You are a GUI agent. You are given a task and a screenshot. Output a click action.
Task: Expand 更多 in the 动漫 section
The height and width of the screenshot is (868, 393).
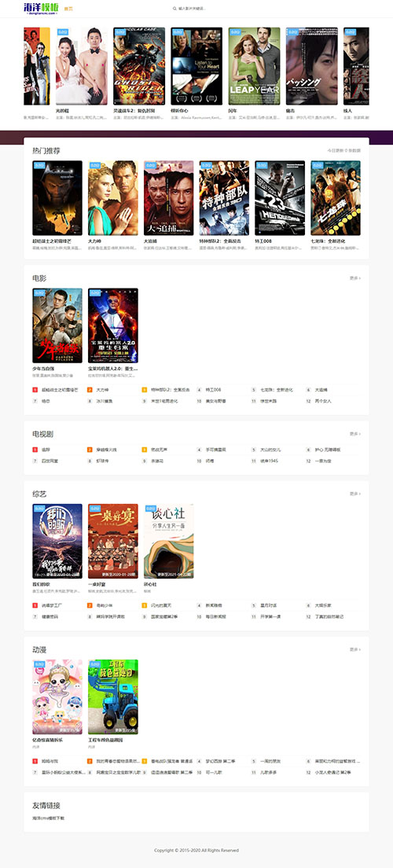pos(354,649)
